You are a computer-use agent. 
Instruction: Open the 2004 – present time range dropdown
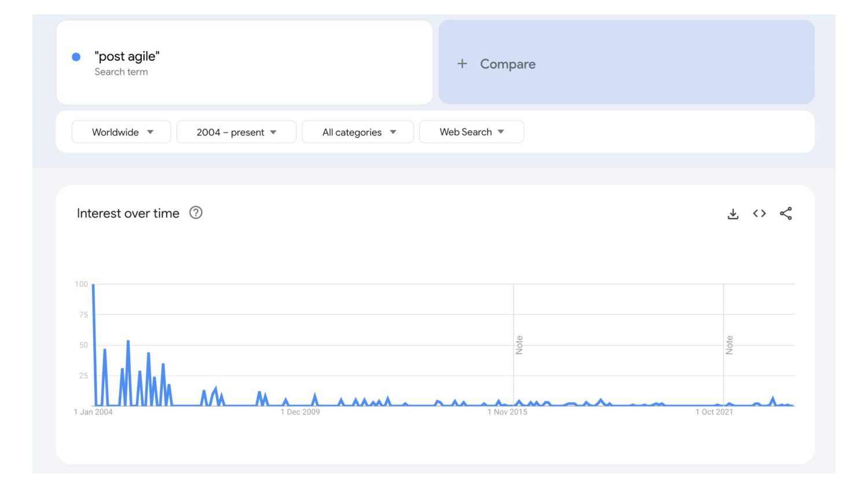[236, 132]
